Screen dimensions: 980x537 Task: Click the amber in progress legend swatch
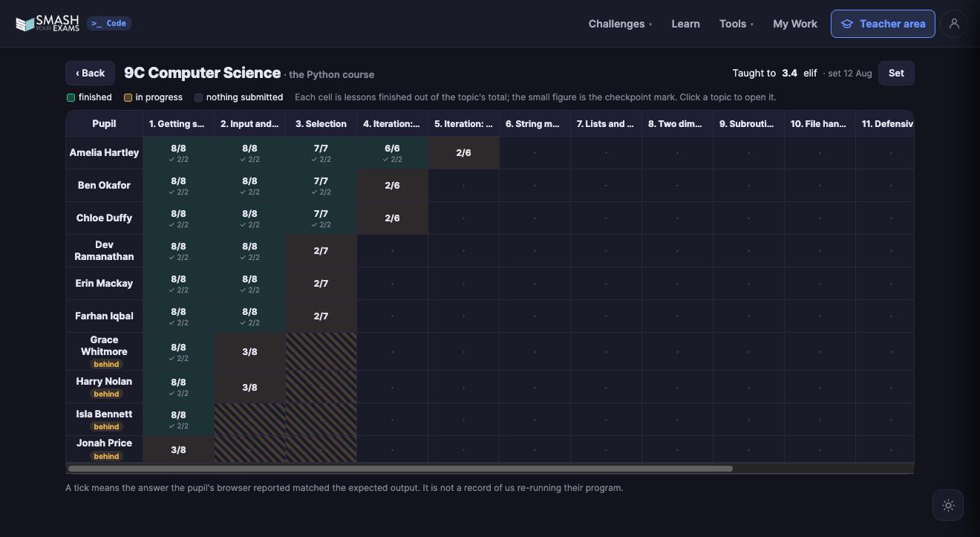coord(128,97)
